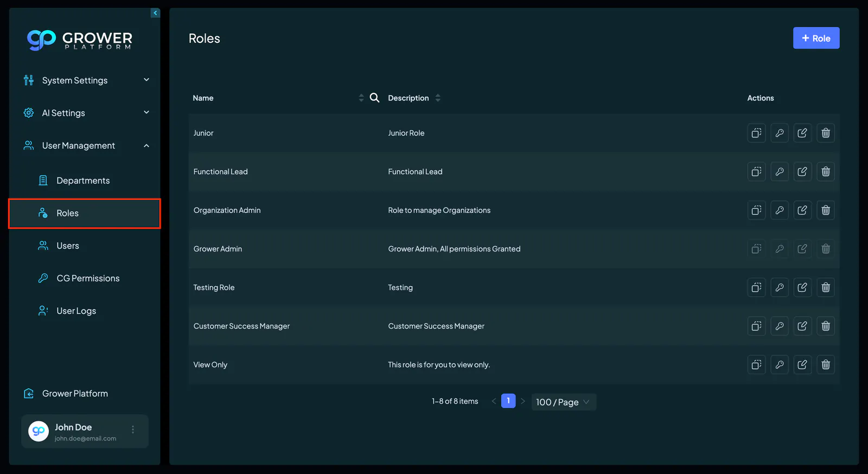Open permissions key for Organization Admin

click(780, 210)
